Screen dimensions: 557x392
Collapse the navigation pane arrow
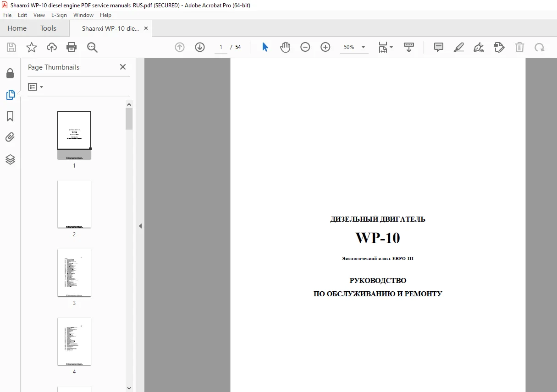tap(140, 226)
